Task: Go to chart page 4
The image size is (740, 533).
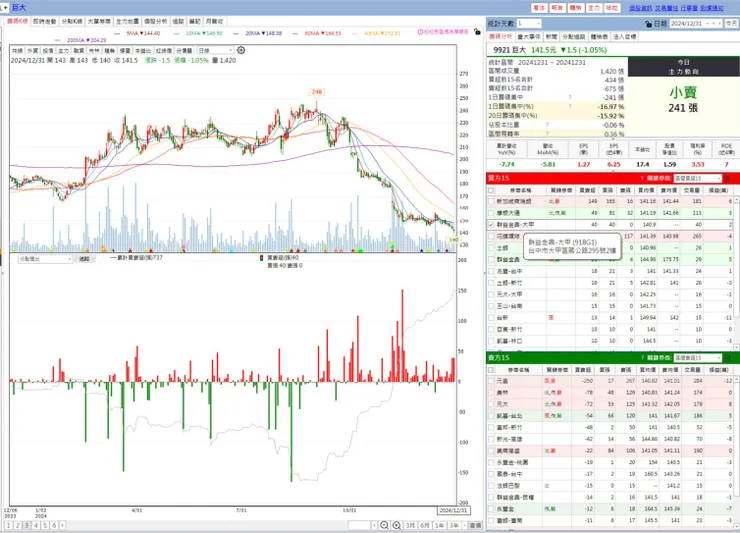Action: coord(36,525)
